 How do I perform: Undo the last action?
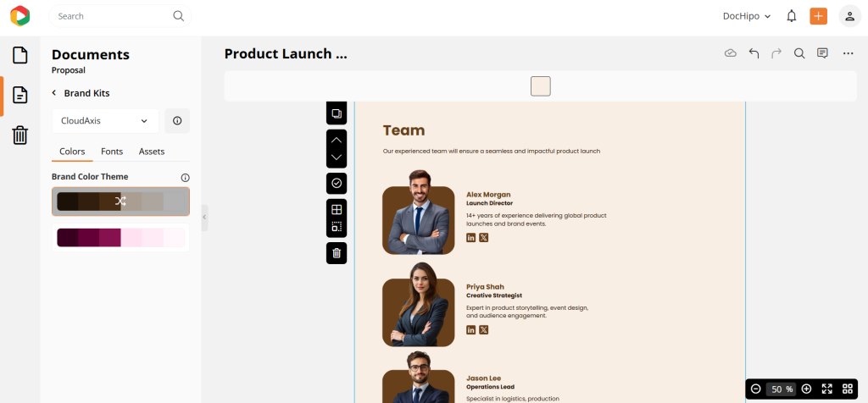click(x=754, y=53)
